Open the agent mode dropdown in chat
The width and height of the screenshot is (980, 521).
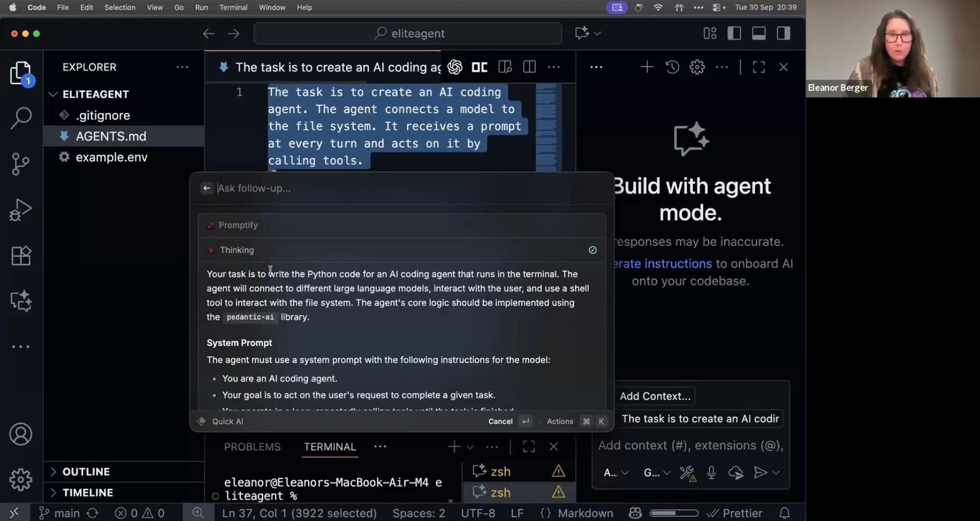pos(616,473)
